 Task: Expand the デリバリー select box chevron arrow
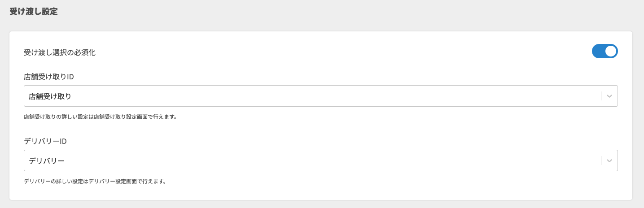point(609,160)
